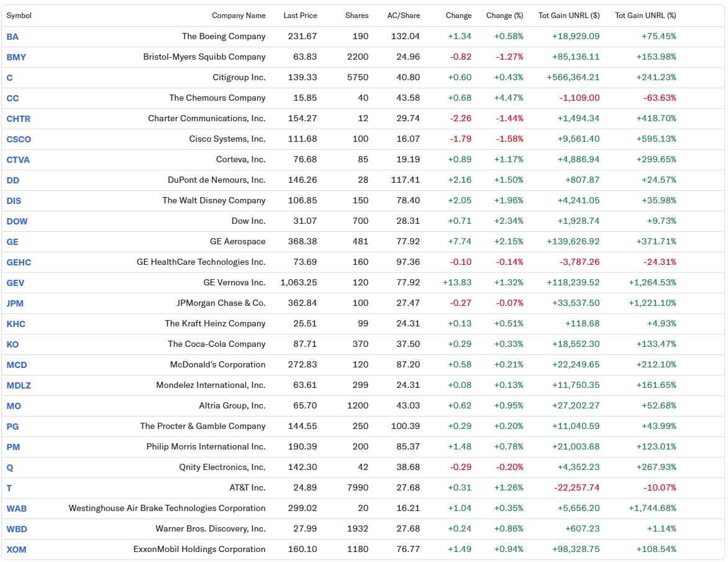Sort by the Tot Gain UNRL (%) header
Screen dimensions: 728x562
[645, 16]
